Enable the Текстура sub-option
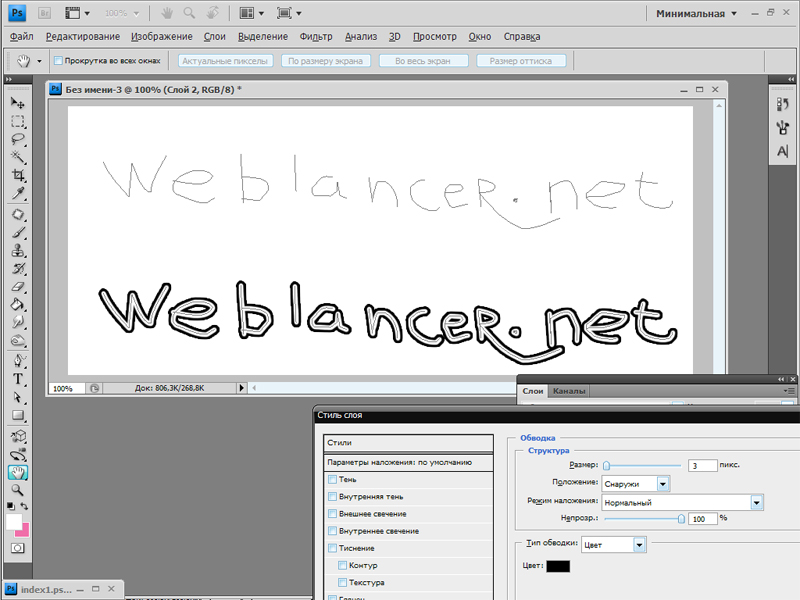The height and width of the screenshot is (600, 800). tap(343, 583)
